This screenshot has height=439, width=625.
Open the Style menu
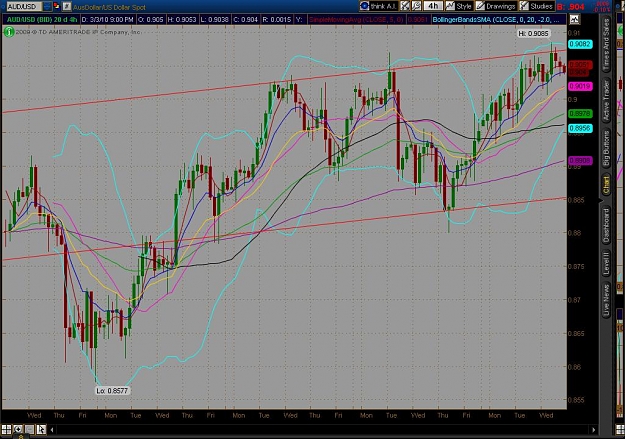click(459, 6)
